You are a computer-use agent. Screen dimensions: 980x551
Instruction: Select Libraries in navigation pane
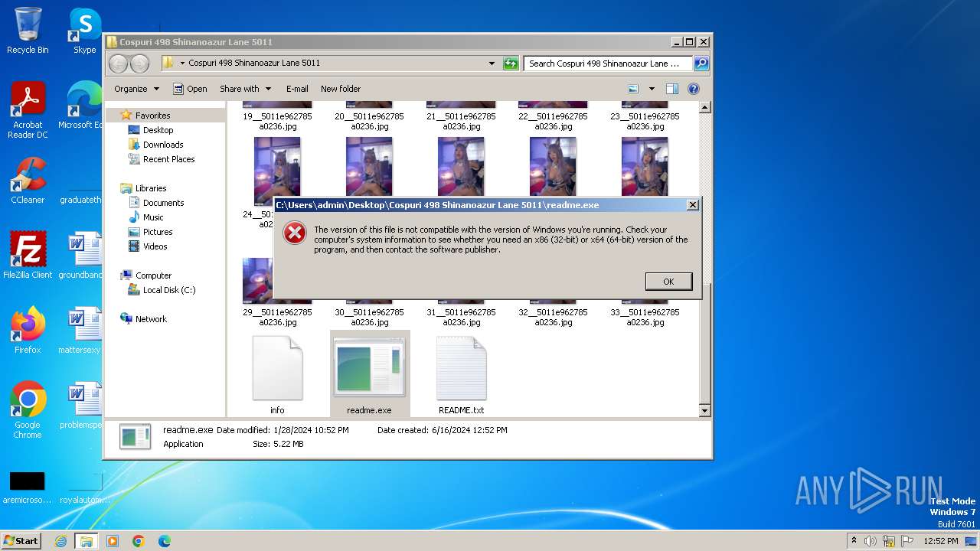click(151, 188)
